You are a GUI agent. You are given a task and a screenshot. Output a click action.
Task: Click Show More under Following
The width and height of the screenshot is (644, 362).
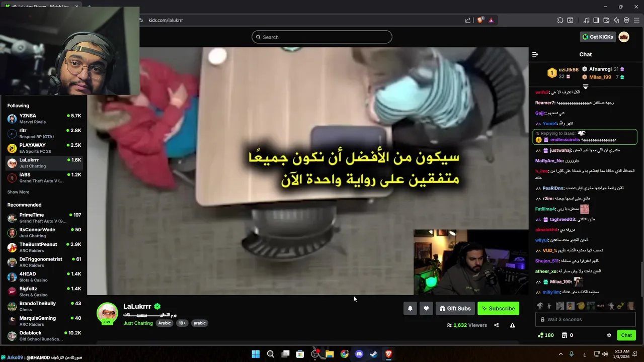(18, 192)
